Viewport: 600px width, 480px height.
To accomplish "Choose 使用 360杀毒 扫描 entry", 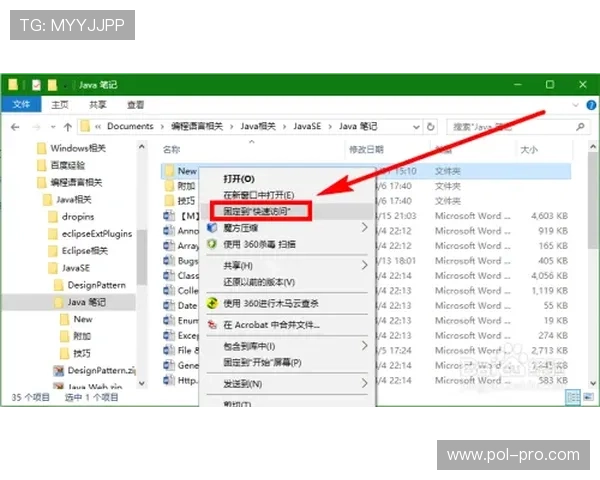I will tap(287, 244).
